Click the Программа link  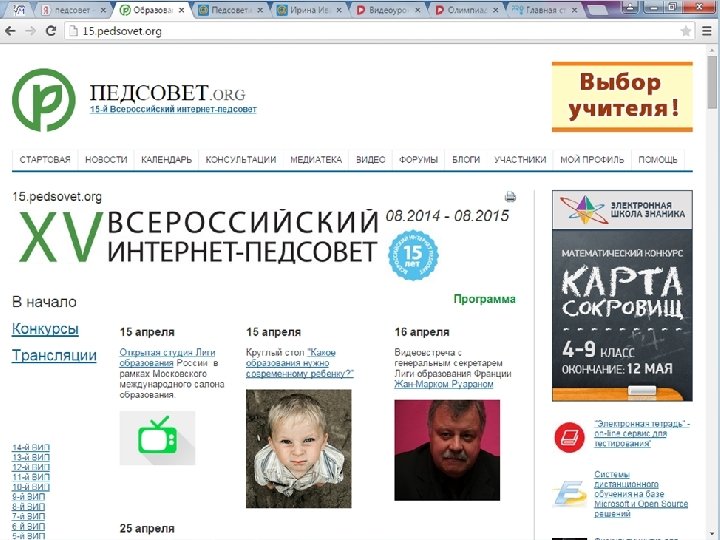(484, 299)
